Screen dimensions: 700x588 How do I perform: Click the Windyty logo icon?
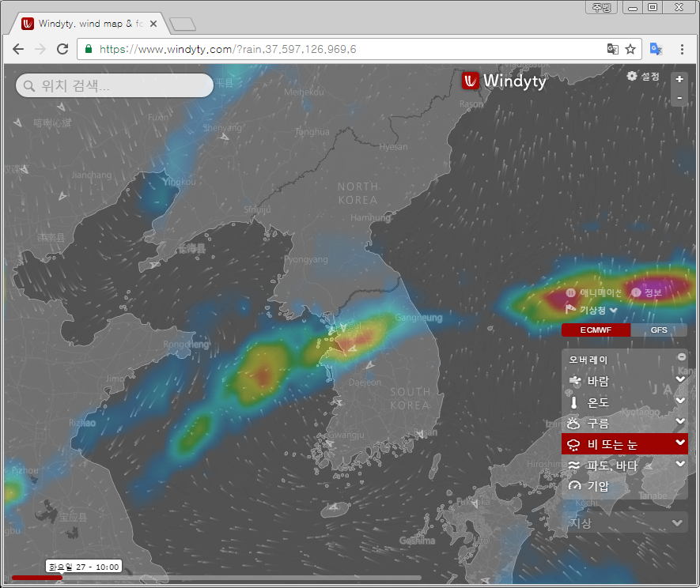coord(470,81)
